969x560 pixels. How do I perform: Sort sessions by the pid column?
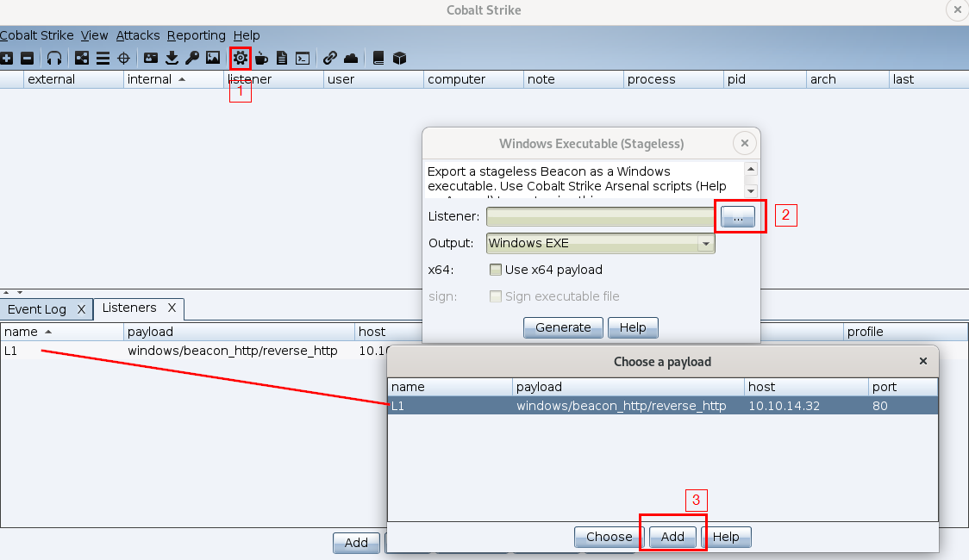(765, 79)
